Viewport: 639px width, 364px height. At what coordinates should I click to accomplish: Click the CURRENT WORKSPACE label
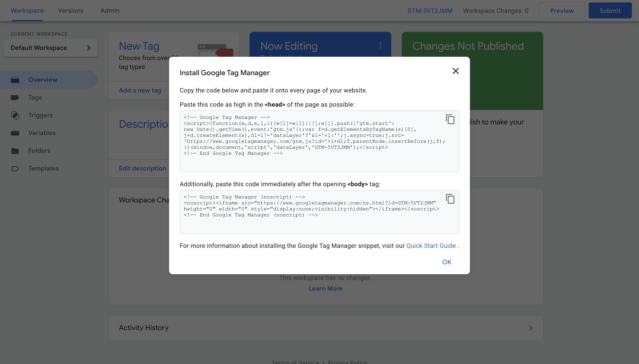pos(39,34)
